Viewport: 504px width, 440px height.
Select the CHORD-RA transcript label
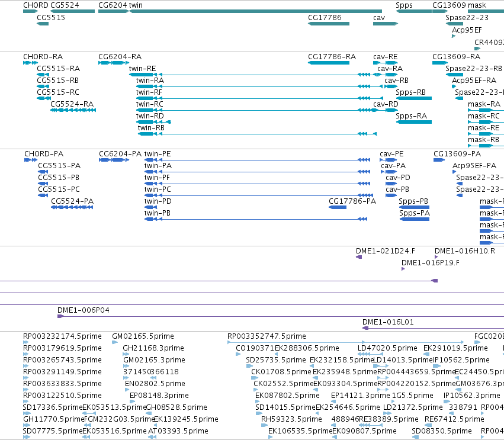43,57
